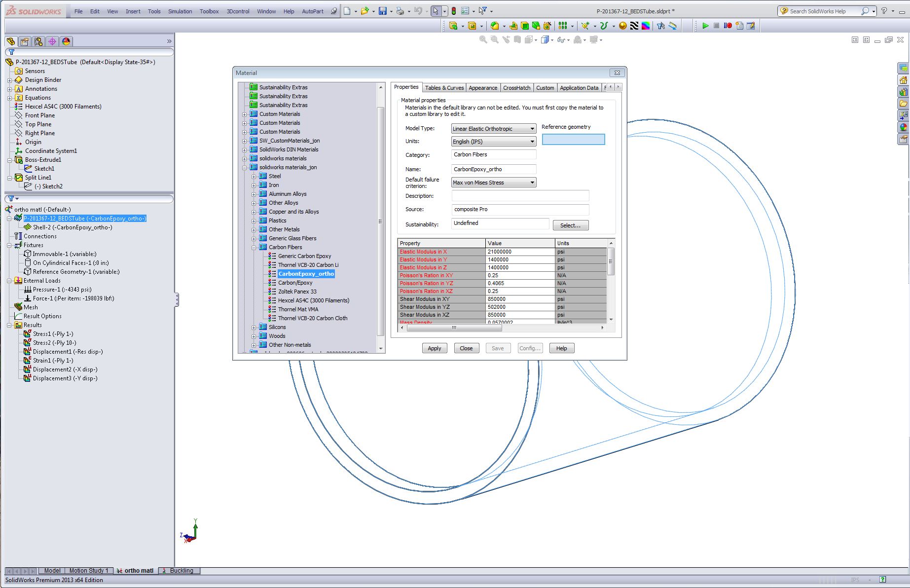Open the Simulation menu
This screenshot has width=910, height=588.
pyautogui.click(x=180, y=11)
